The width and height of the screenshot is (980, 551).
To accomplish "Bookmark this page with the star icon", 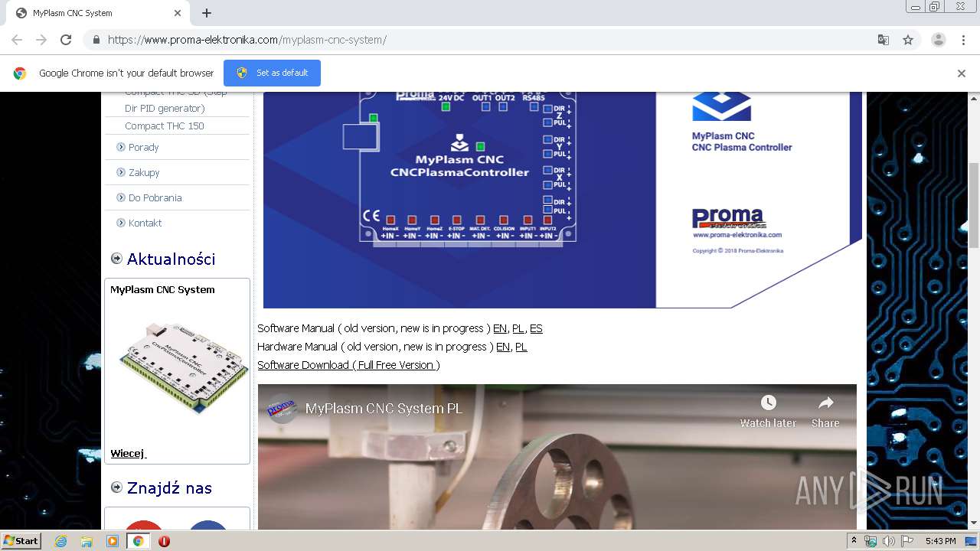I will (908, 40).
